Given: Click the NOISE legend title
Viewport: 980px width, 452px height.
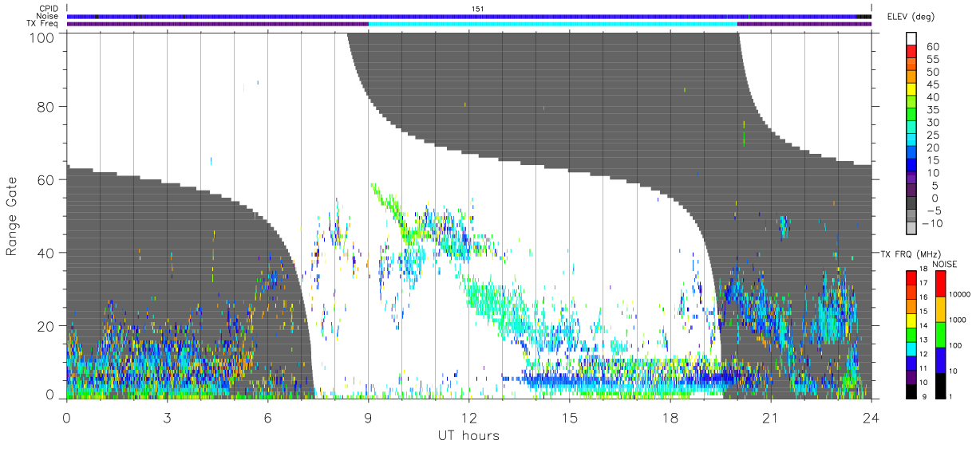Looking at the screenshot, I should (x=943, y=264).
